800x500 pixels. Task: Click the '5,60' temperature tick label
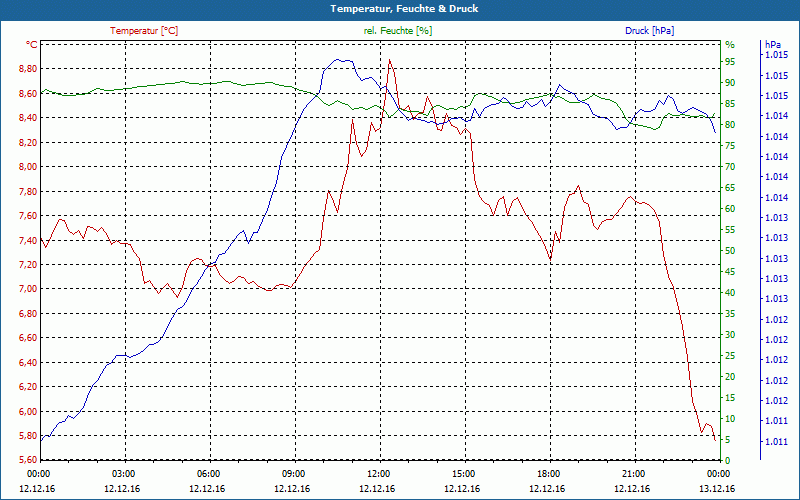click(x=28, y=460)
